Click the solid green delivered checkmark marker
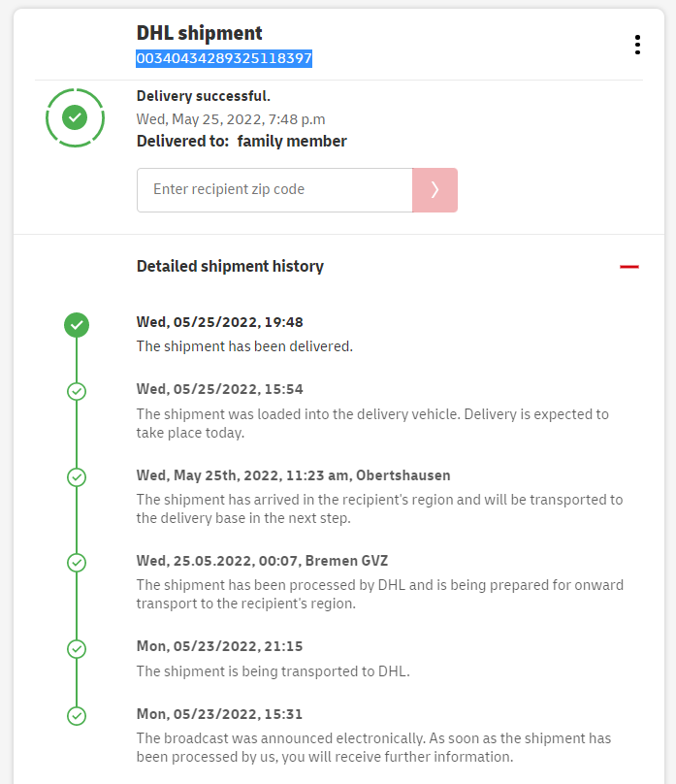Viewport: 676px width, 784px height. [77, 325]
